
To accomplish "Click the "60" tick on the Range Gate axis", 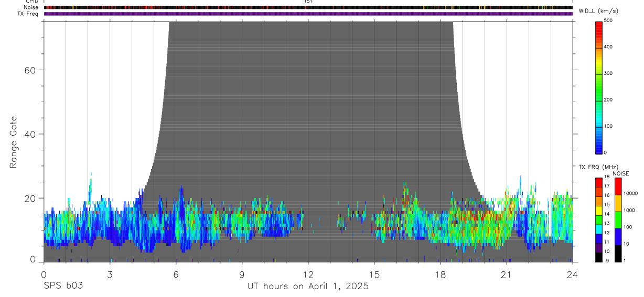I will coord(29,70).
